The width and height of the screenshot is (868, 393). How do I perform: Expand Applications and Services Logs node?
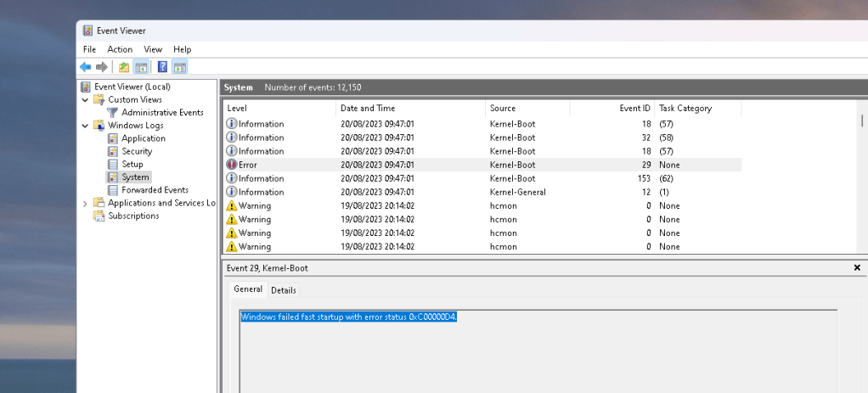85,204
